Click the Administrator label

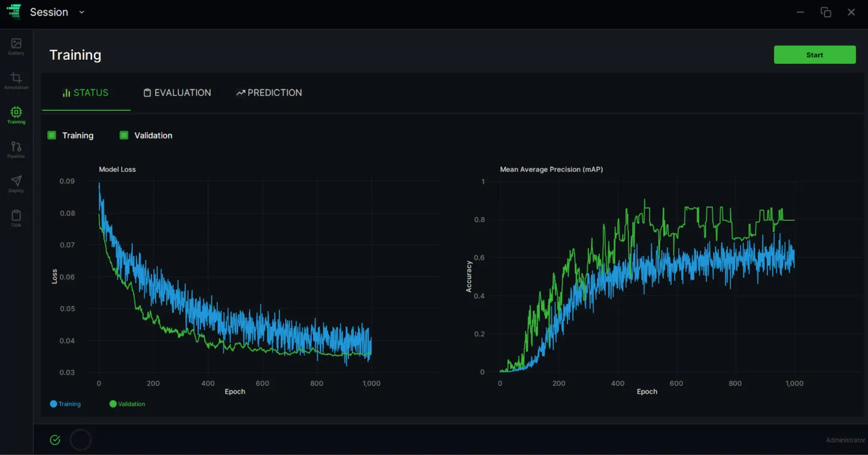pos(845,440)
